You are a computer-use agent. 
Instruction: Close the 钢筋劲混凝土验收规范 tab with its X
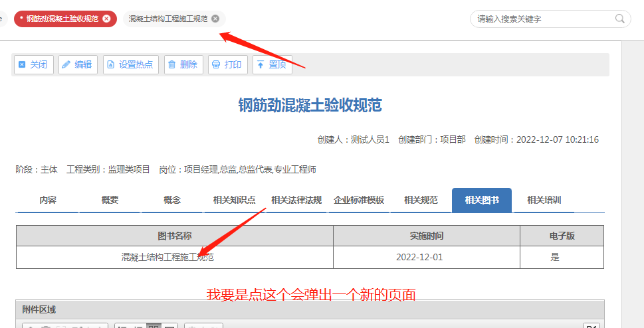[x=106, y=19]
